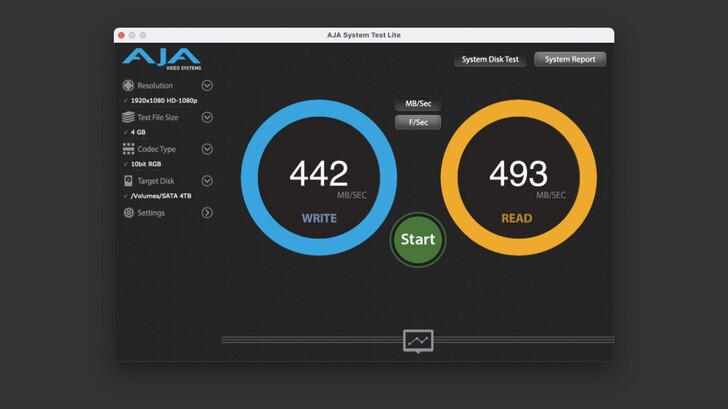Switch units to MB/Sec
This screenshot has height=409, width=728.
click(x=418, y=104)
